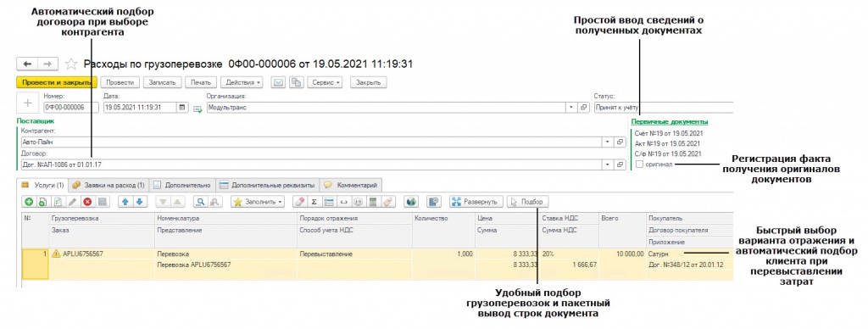Click the tag icon after calculator
Screen dimensions: 868x329
[x=388, y=202]
